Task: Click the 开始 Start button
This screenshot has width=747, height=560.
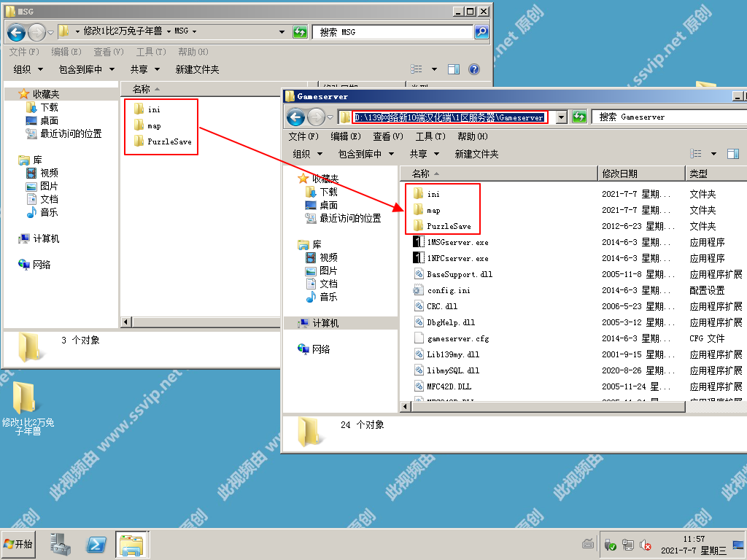Action: 19,544
